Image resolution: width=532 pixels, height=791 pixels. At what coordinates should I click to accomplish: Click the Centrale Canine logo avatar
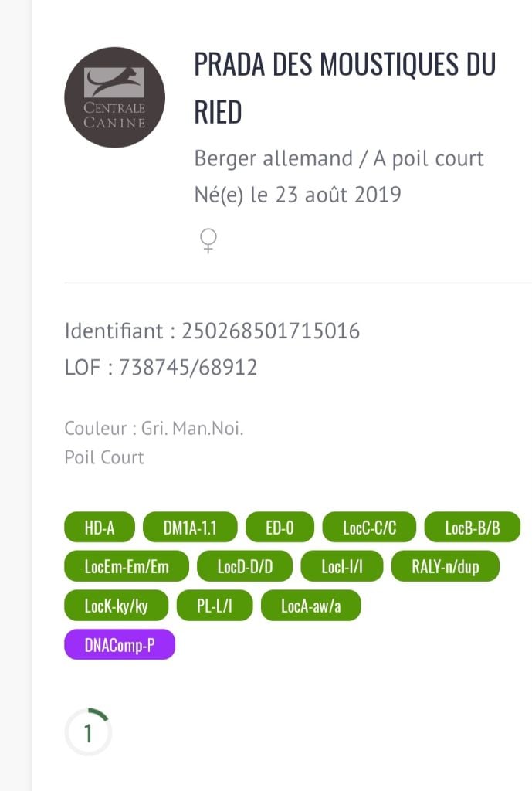[114, 97]
